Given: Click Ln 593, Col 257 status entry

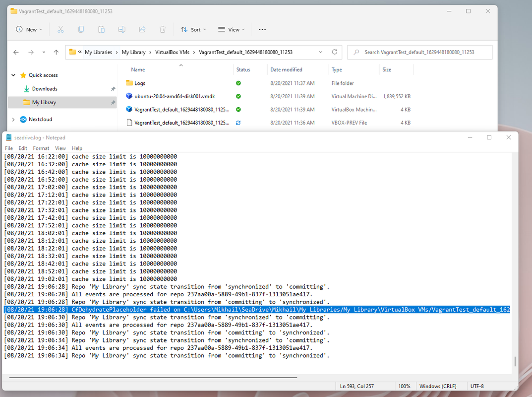Looking at the screenshot, I should pyautogui.click(x=357, y=386).
